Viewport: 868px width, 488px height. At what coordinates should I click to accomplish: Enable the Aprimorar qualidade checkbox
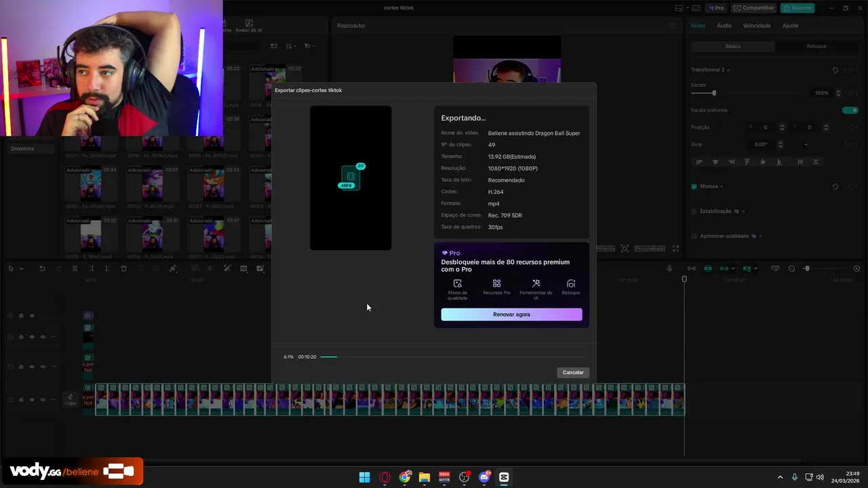[694, 236]
